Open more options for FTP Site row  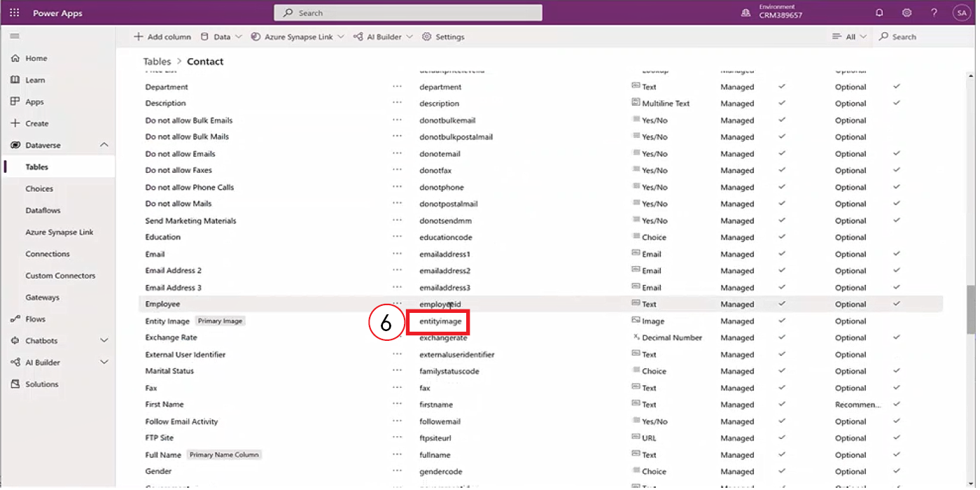(398, 437)
